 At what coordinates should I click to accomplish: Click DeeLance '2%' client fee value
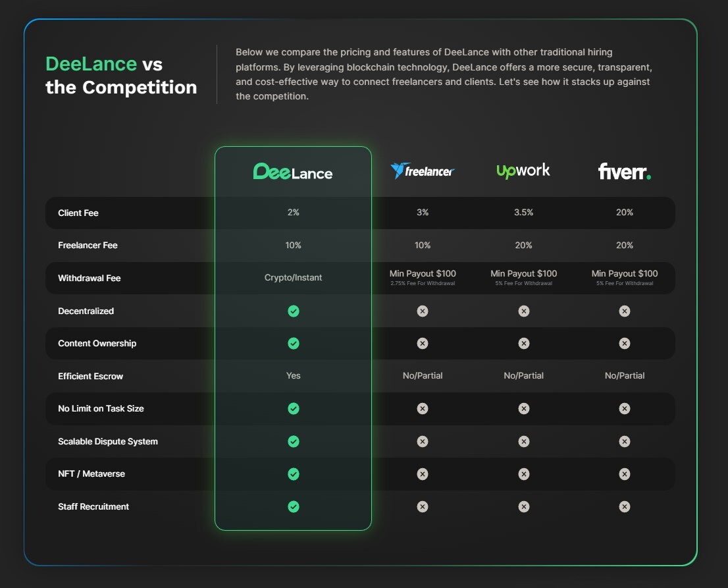point(294,212)
